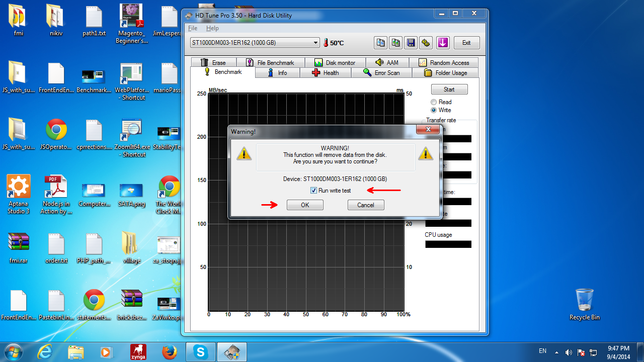This screenshot has height=362, width=644.
Task: Click OK in the Warning dialog
Action: click(x=305, y=205)
